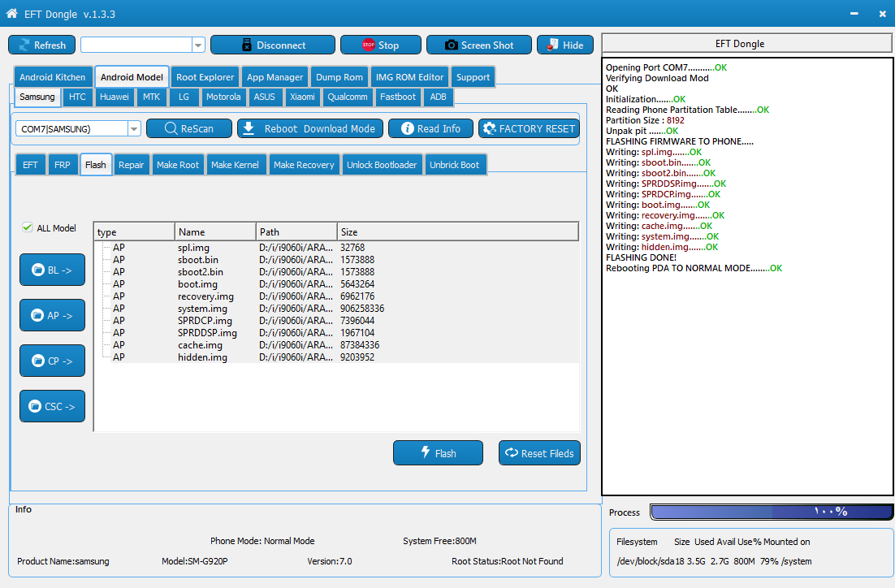Open the IMG ROM Editor tab
Viewport: 895px width, 588px height.
[410, 77]
